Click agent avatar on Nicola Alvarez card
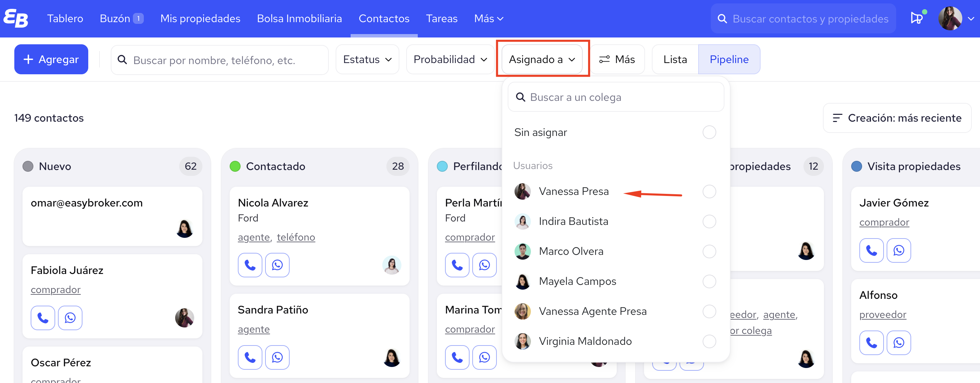The height and width of the screenshot is (383, 980). [392, 265]
